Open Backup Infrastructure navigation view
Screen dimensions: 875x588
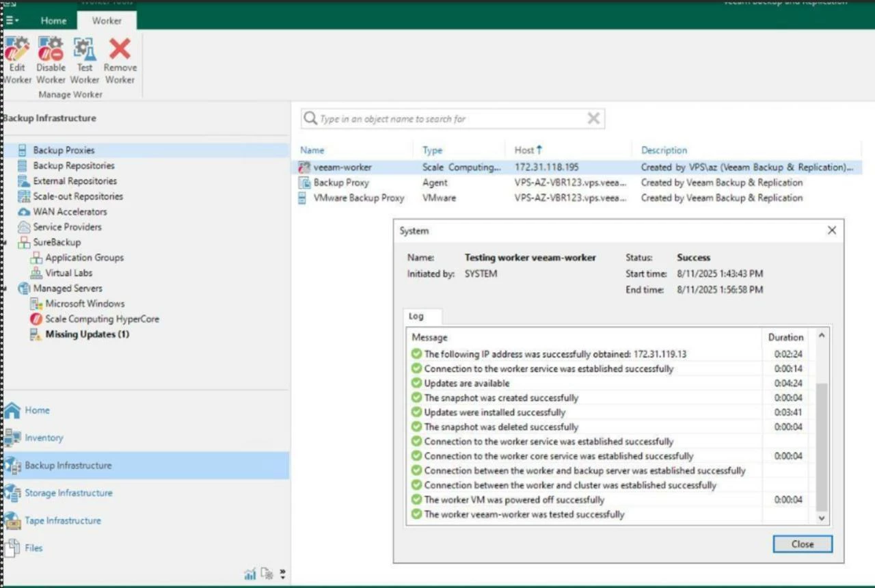click(68, 466)
